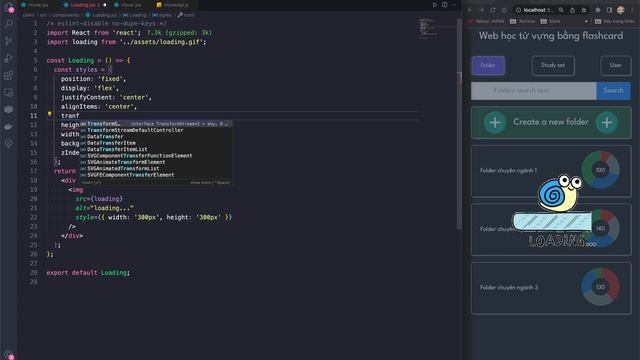Click components segment in breadcrumb path
The width and height of the screenshot is (640, 360).
(x=65, y=15)
